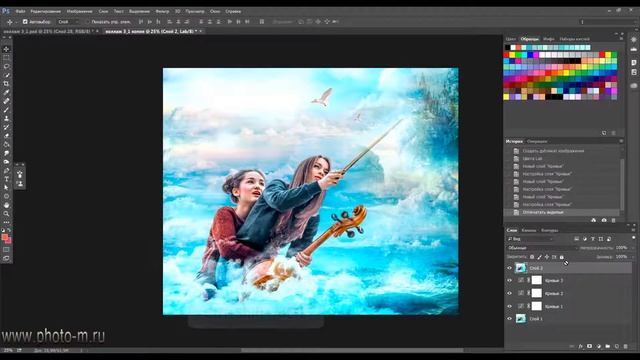Screen dimensions: 640x360
Task: Switch to the first document tab (RGB/8)
Action: (x=49, y=31)
